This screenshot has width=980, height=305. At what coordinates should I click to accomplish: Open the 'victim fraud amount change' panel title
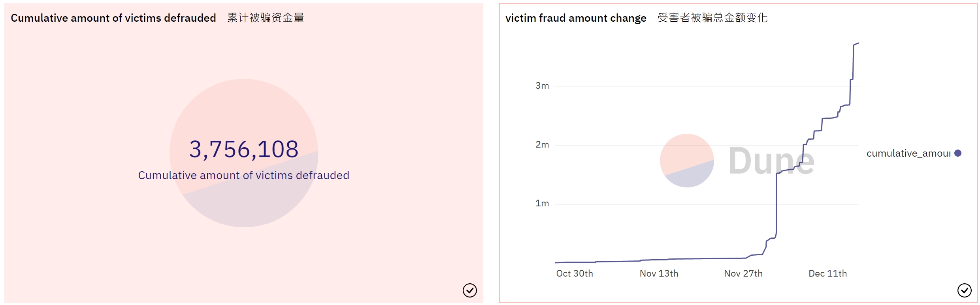coord(576,18)
